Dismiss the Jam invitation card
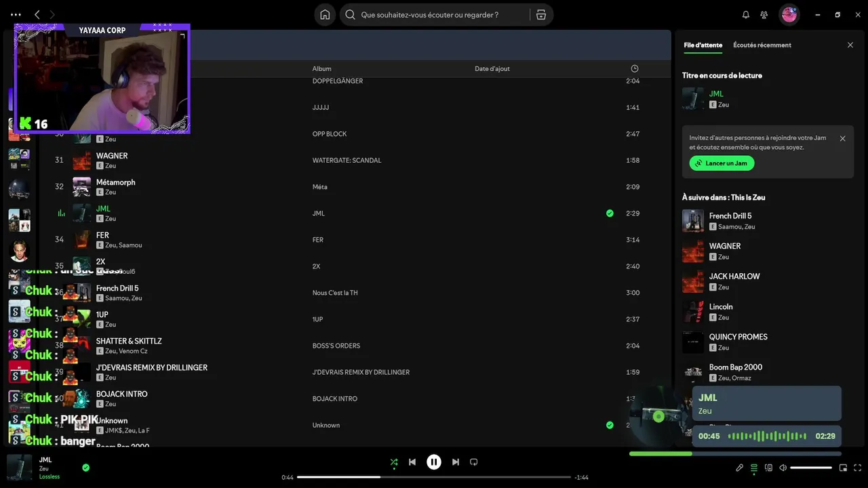Screen dimensions: 868x488 coord(842,138)
